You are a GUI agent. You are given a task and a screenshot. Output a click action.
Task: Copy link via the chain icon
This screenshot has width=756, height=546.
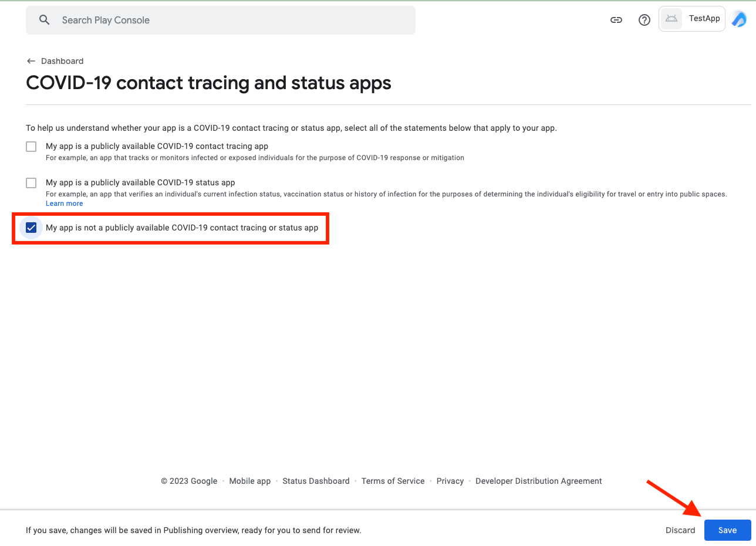(616, 20)
